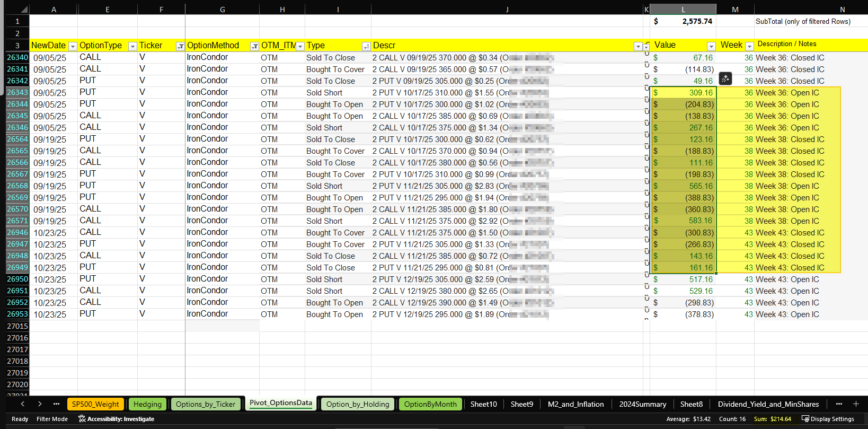Switch to the SP500_Weight sheet tab
868x429 pixels.
coord(95,404)
